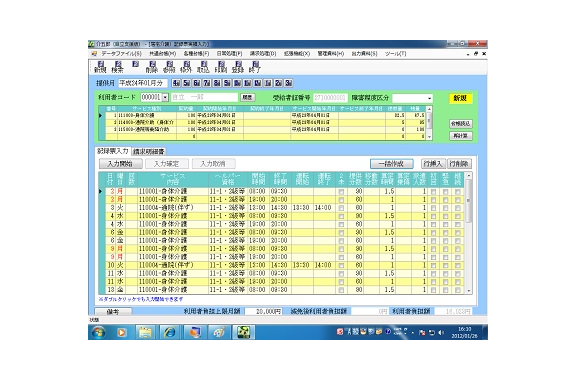Open the ツール(T) menu
This screenshot has width=575, height=380.
tap(395, 54)
